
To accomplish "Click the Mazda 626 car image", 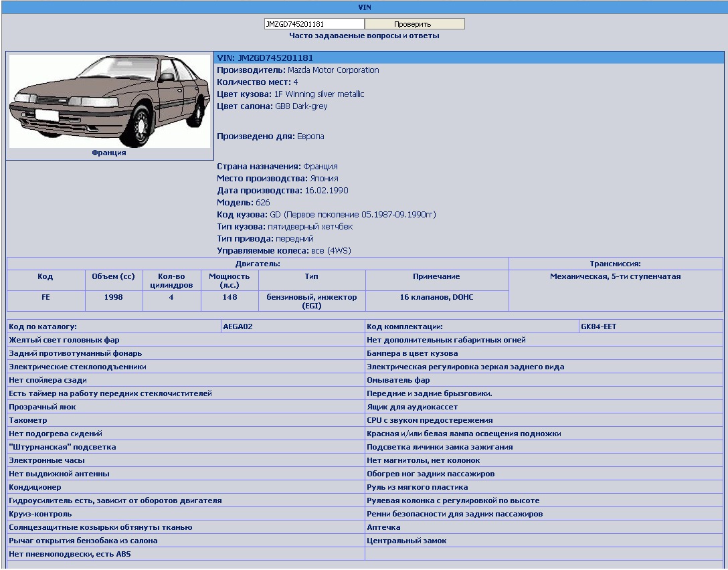I will (110, 101).
